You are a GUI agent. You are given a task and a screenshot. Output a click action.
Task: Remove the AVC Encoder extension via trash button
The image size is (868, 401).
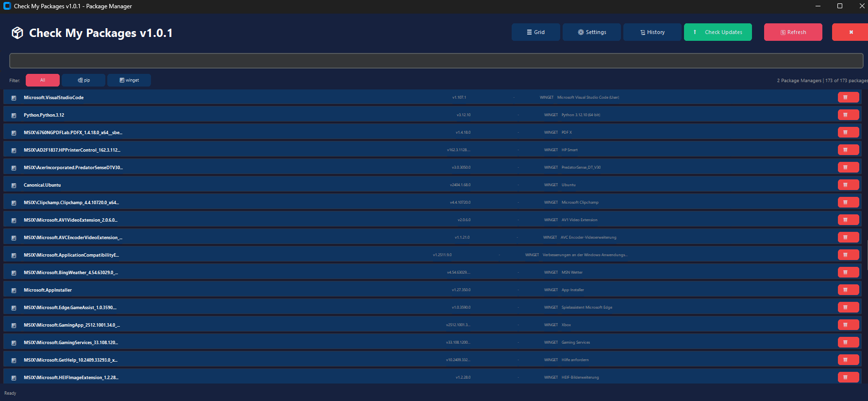[x=848, y=237]
